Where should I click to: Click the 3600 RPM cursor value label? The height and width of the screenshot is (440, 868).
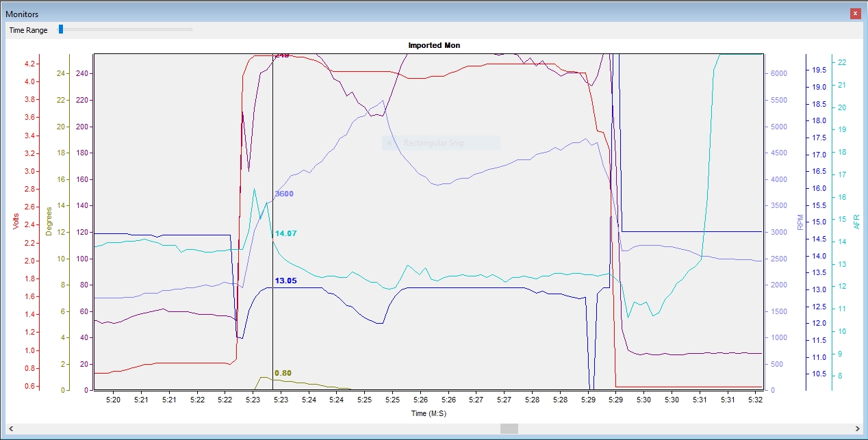coord(284,194)
